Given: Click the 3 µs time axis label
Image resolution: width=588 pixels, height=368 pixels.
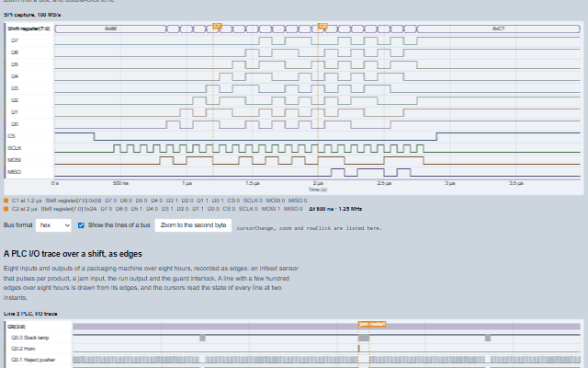Looking at the screenshot, I should coord(450,183).
